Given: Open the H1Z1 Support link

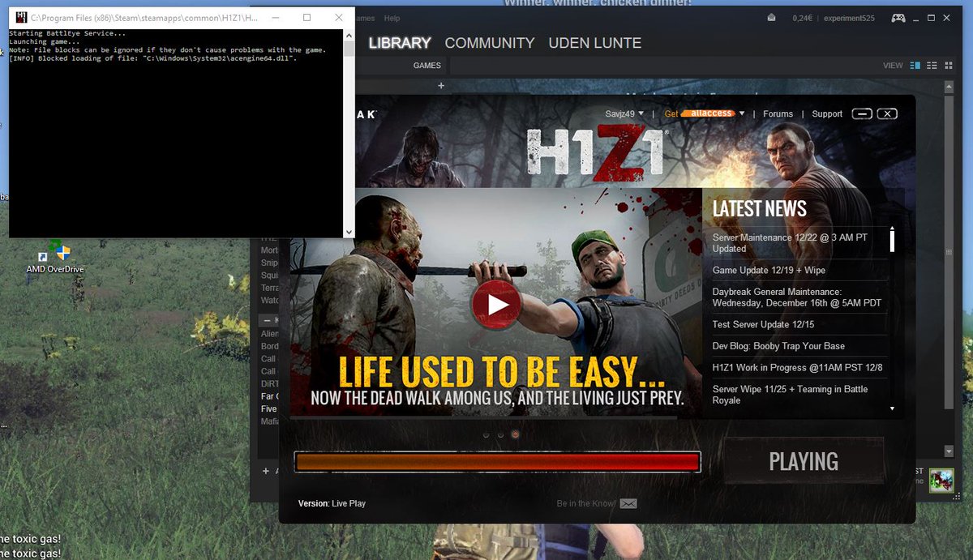Looking at the screenshot, I should 827,114.
